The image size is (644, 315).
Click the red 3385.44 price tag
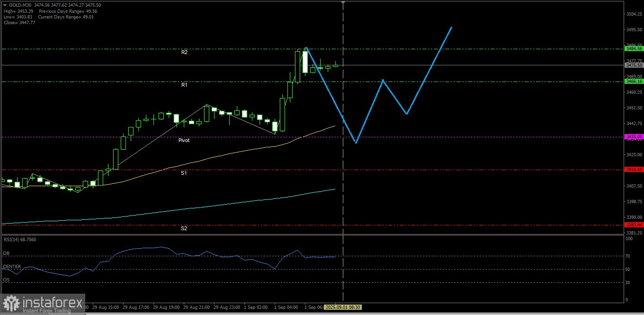[634, 225]
